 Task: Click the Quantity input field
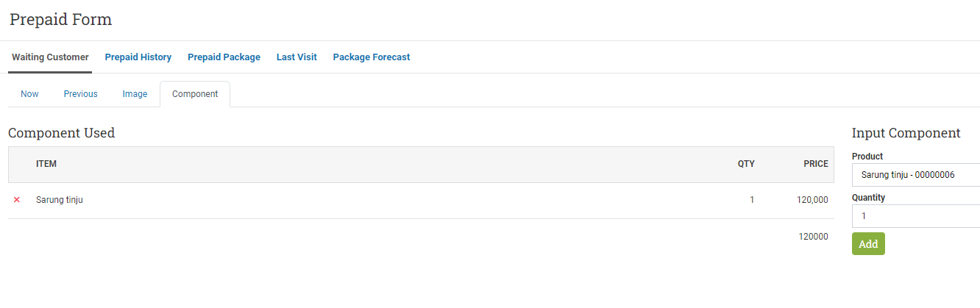tap(916, 216)
